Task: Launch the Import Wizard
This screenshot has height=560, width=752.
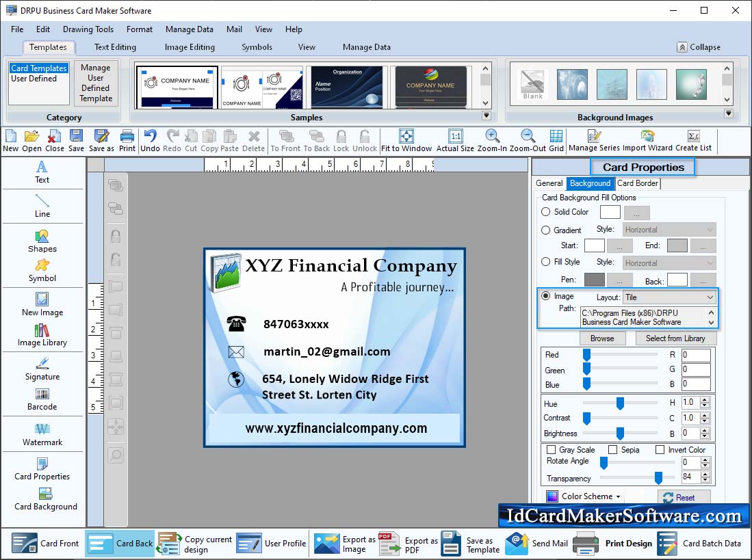Action: click(647, 142)
